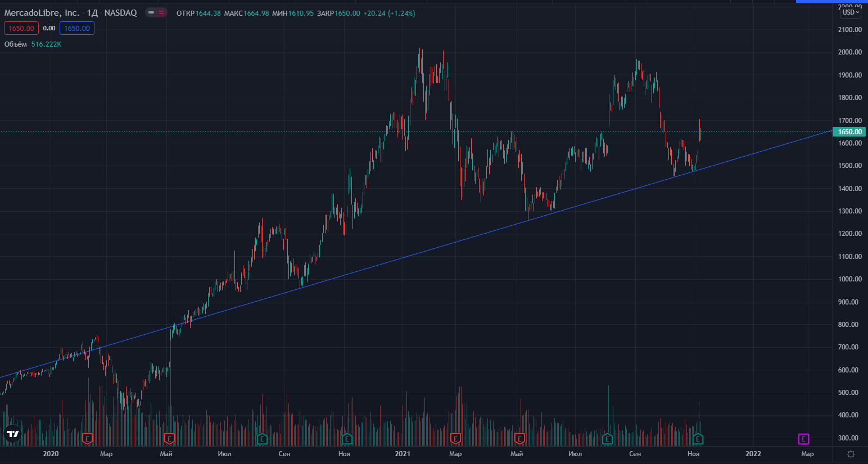Click the grey dash status icon beside NASDAQ

pos(151,12)
